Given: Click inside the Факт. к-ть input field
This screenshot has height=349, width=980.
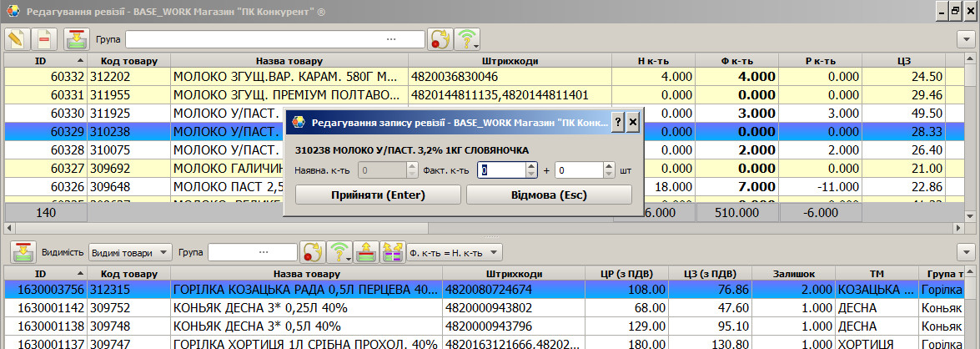Looking at the screenshot, I should [501, 170].
